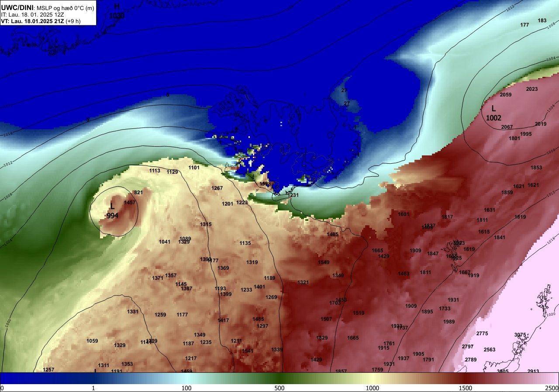The height and width of the screenshot is (392, 559).
Task: Click the color bar label '100'
Action: click(186, 388)
